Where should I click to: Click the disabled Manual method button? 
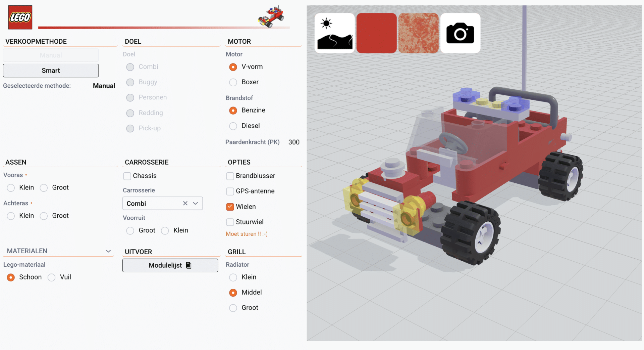(51, 55)
